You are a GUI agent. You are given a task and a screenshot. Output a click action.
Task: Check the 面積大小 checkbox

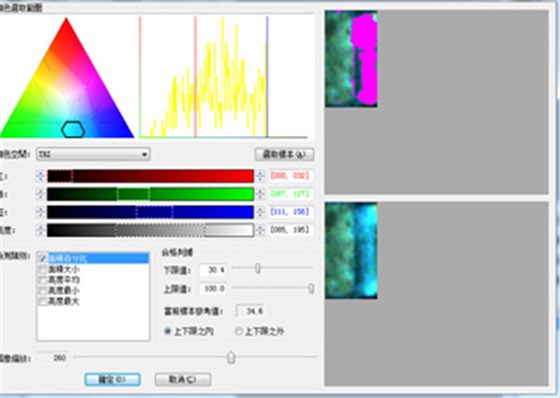43,269
